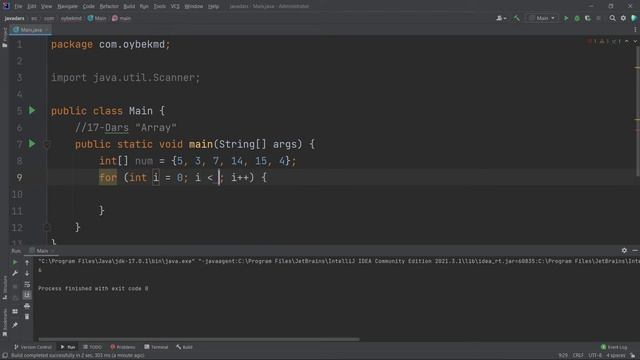Open the Build menu
The image size is (640, 360).
(x=129, y=6)
